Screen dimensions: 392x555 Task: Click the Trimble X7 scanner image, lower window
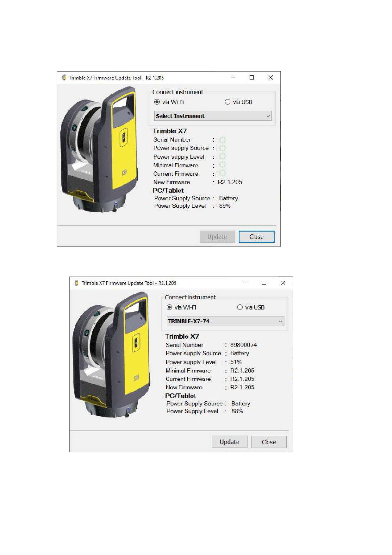(112, 355)
